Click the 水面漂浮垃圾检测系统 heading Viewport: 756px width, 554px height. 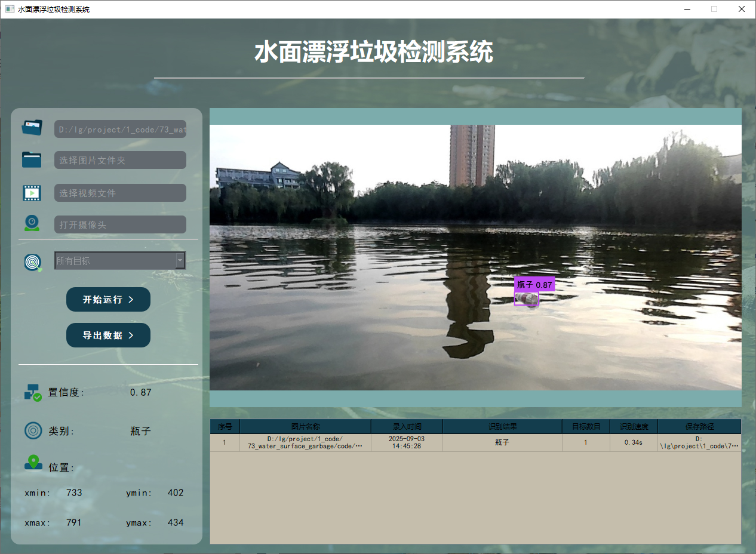pos(374,52)
